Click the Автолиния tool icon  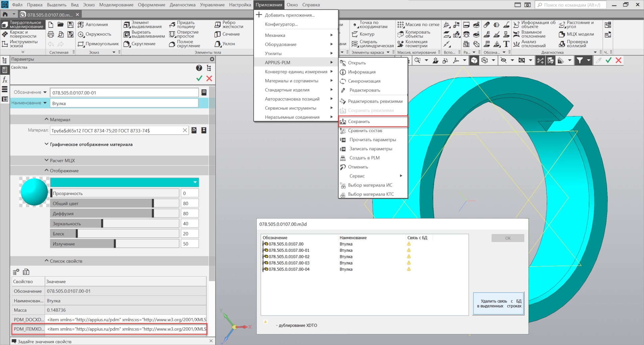pyautogui.click(x=80, y=24)
